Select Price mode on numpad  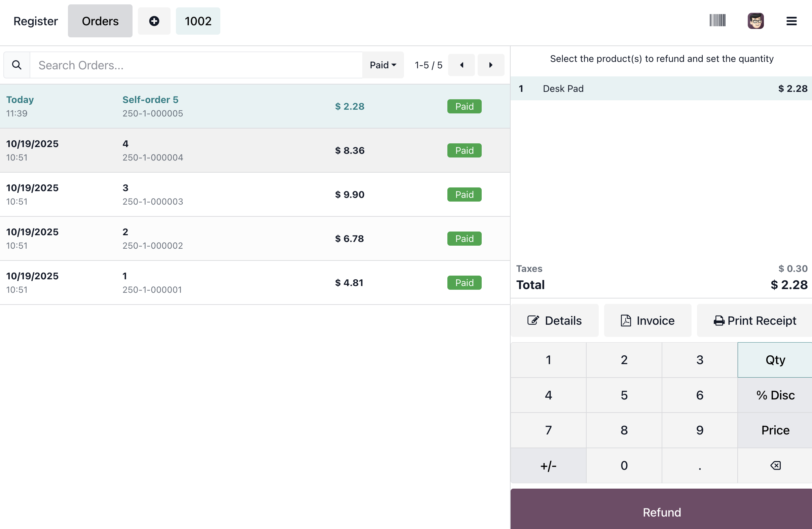[x=775, y=430]
